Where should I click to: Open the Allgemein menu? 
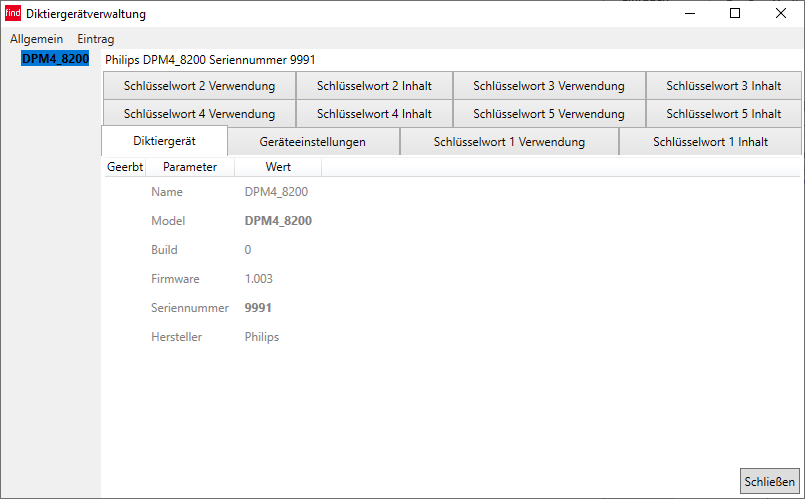[x=36, y=39]
